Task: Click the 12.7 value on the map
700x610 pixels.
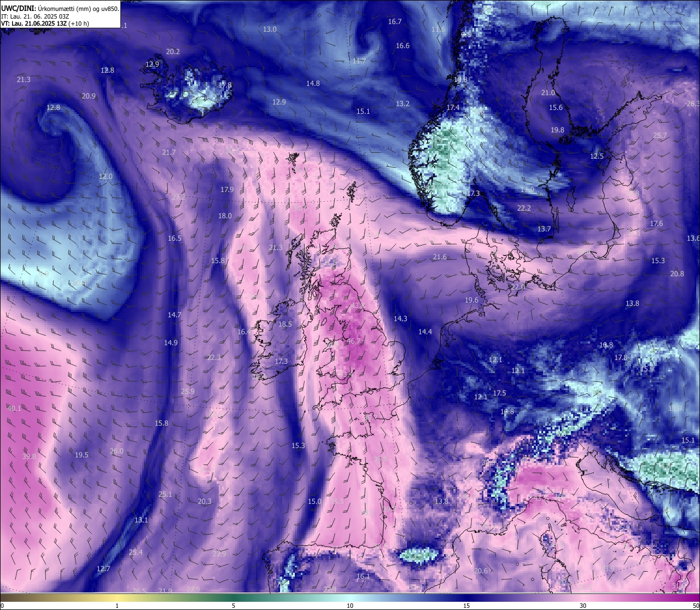Action: click(x=103, y=568)
